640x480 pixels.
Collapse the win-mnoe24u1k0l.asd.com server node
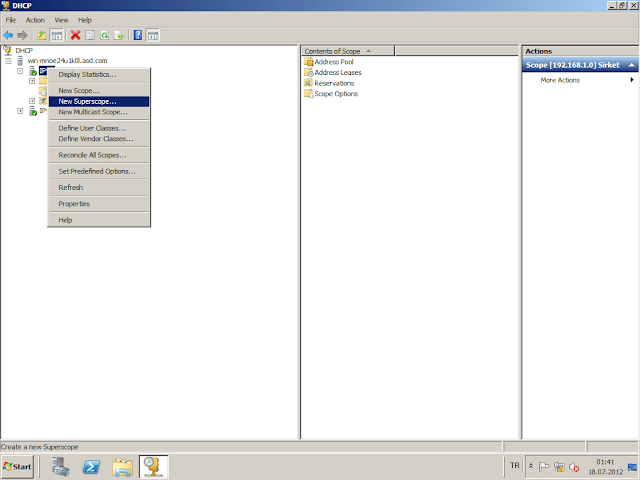pos(8,61)
